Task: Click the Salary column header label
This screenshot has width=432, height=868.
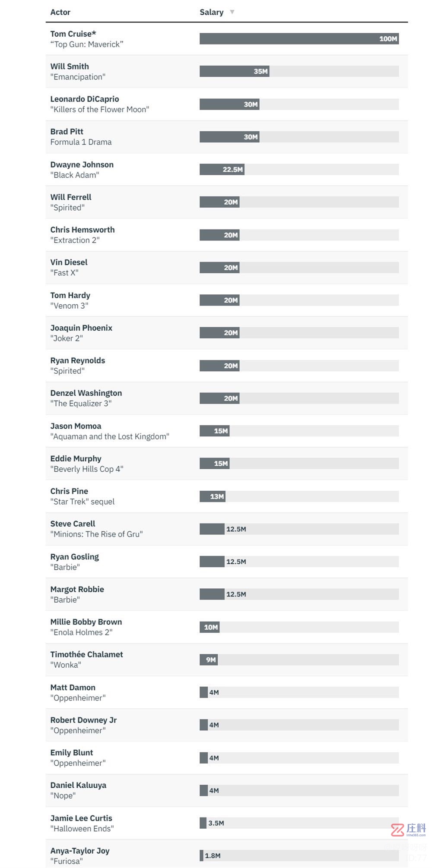Action: pyautogui.click(x=211, y=12)
